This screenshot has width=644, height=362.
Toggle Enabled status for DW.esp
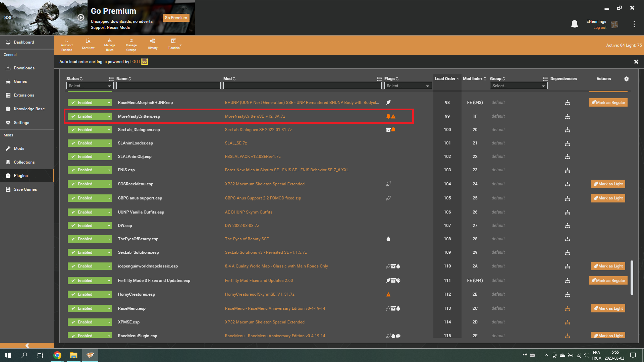[87, 226]
